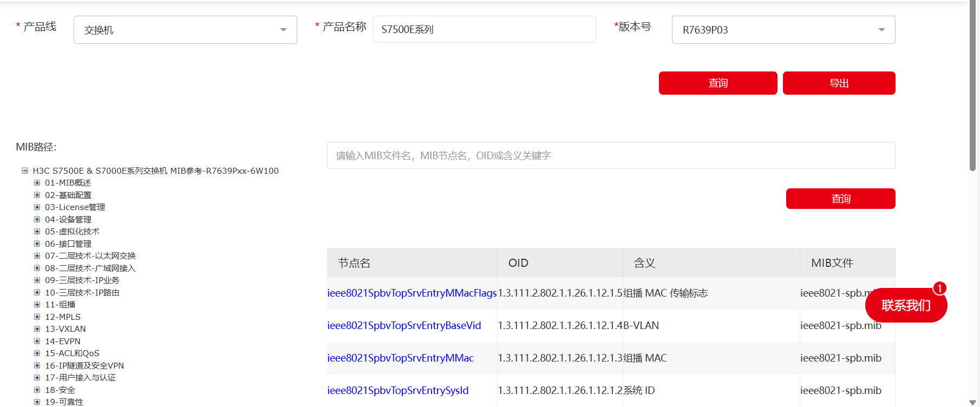Select the H3C S7500E & S7000E MIB参考 root label

point(156,170)
